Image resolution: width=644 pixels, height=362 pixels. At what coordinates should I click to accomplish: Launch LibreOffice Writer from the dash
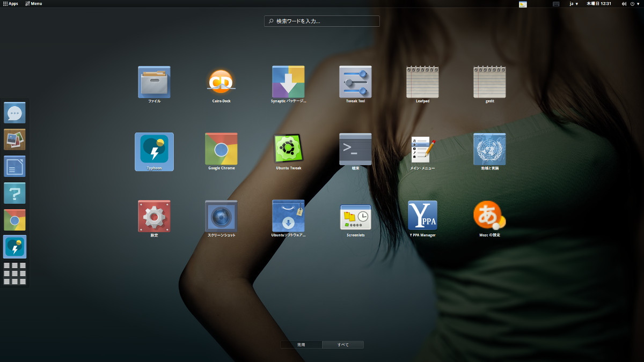coord(14,166)
